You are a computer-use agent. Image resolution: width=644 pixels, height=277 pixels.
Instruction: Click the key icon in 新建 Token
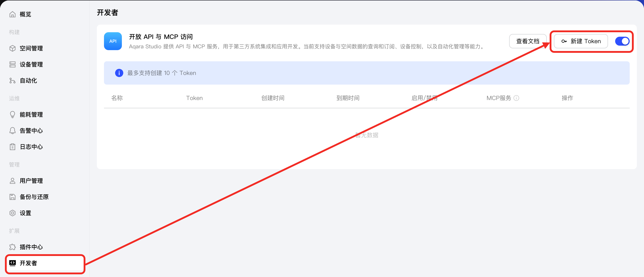click(564, 41)
